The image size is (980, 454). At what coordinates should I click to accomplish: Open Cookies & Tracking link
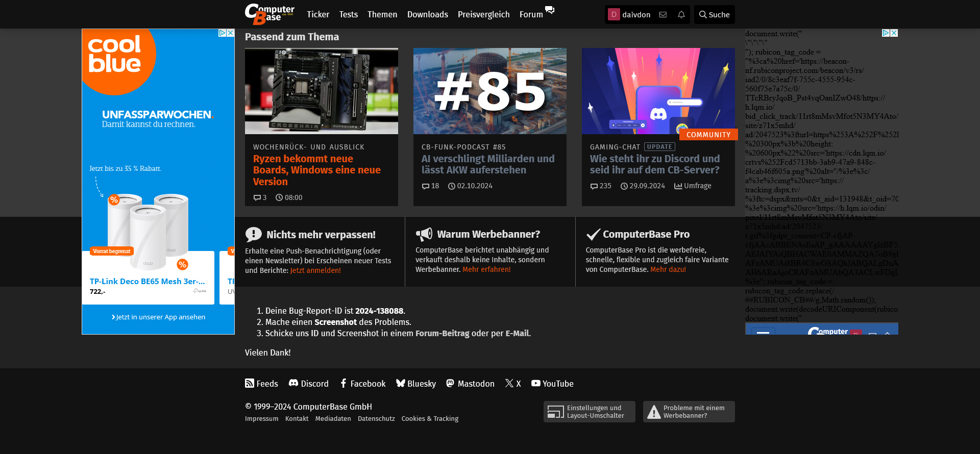[x=430, y=419]
